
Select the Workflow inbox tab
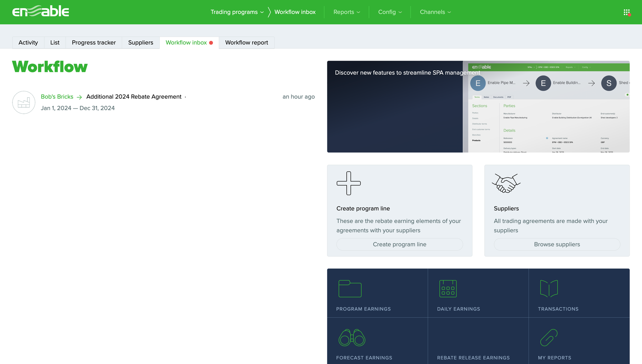[x=189, y=42]
